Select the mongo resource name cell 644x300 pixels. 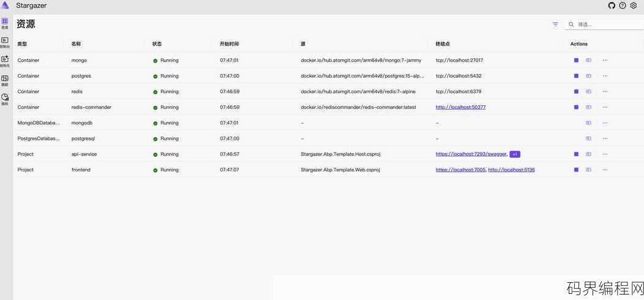(79, 61)
